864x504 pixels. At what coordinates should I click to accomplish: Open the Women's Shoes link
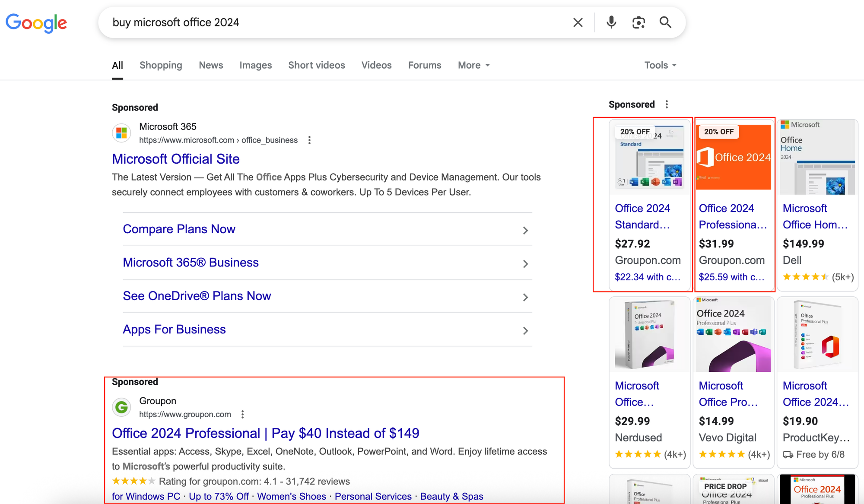(x=292, y=497)
